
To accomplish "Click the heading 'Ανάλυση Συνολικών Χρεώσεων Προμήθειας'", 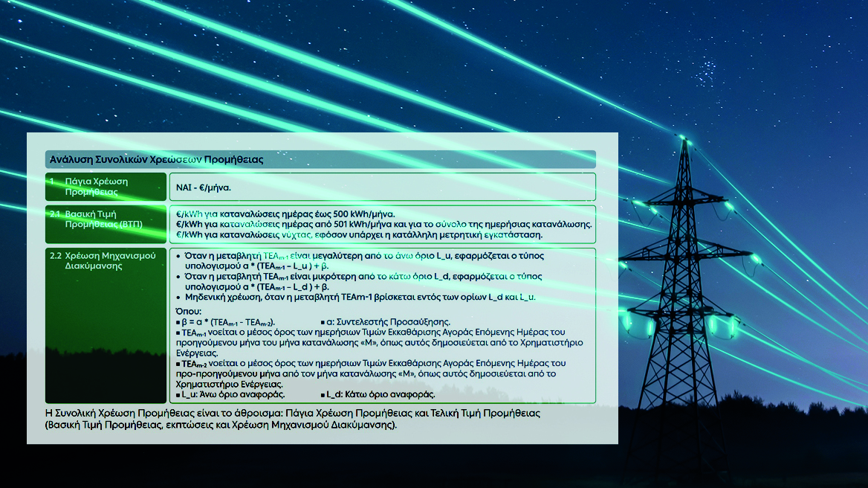I will [156, 159].
